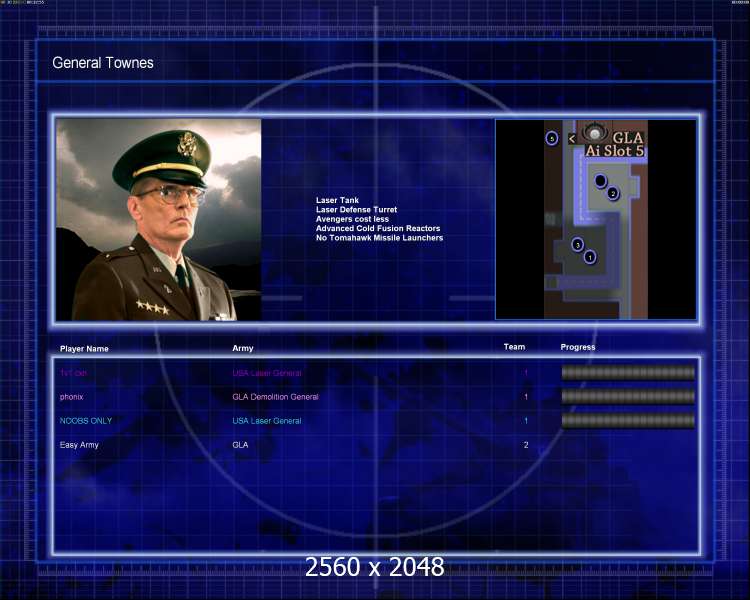
Task: Click the 'Ai Slot 5' label on the minimap
Action: (615, 151)
